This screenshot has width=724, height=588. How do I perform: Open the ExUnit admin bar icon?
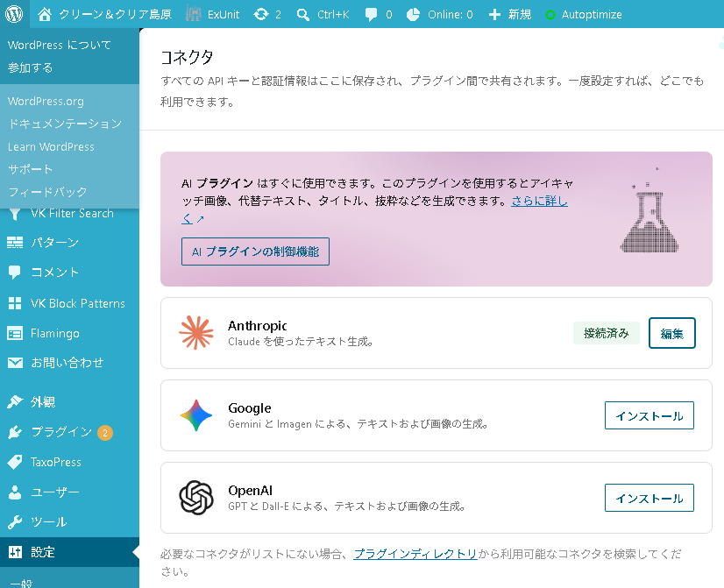[193, 14]
